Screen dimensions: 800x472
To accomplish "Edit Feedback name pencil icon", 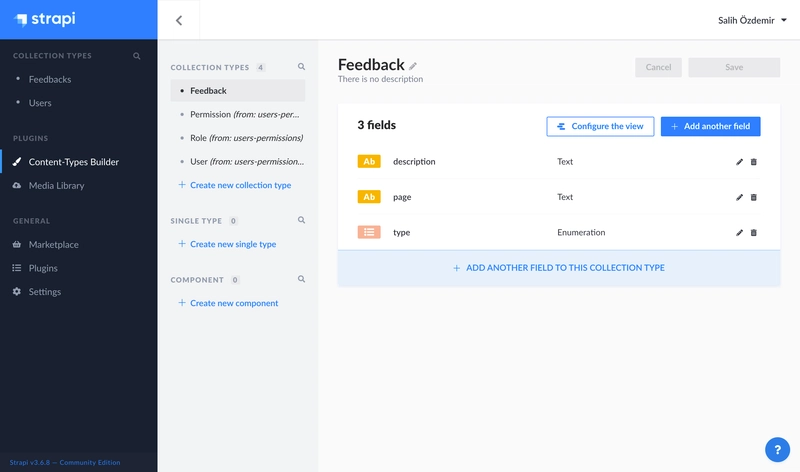I will (413, 66).
